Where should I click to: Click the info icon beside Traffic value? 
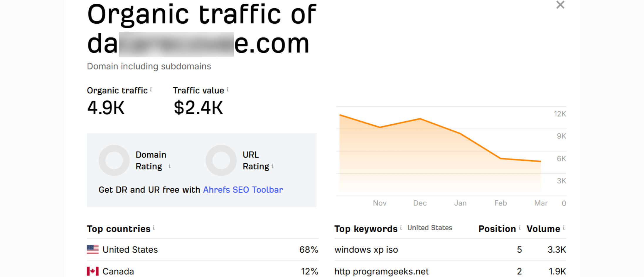[227, 89]
